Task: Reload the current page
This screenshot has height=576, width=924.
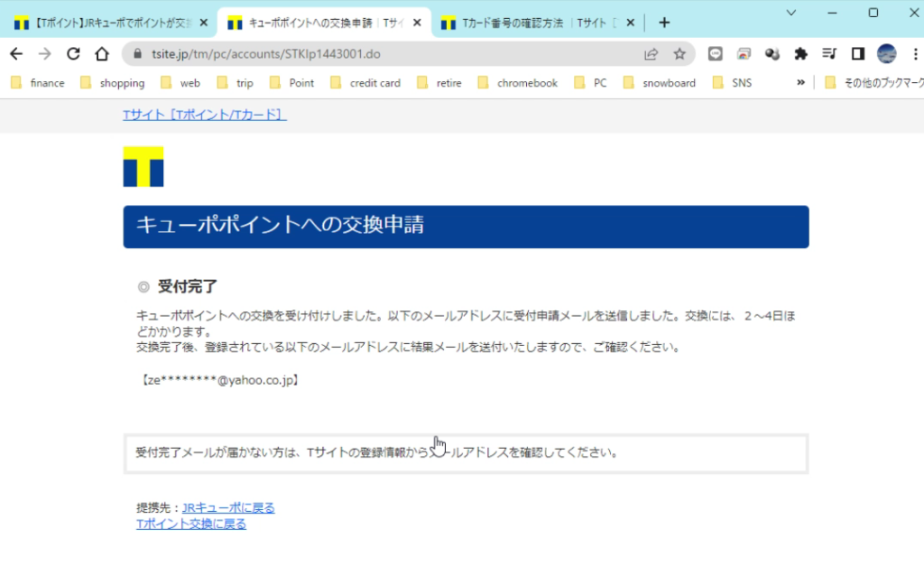Action: (x=73, y=54)
